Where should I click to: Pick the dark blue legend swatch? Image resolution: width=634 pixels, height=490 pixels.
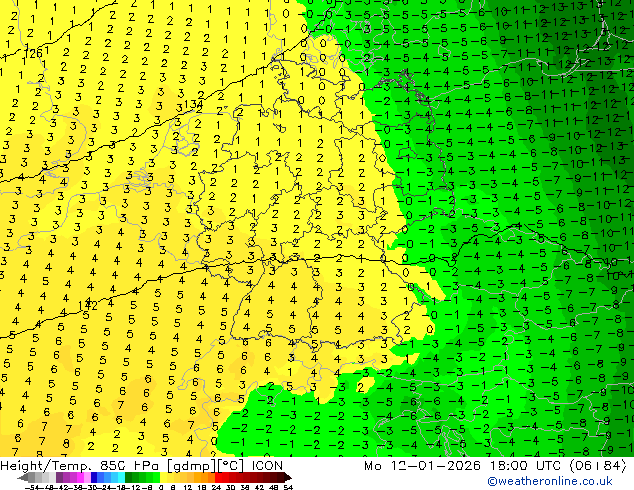pos(94,477)
